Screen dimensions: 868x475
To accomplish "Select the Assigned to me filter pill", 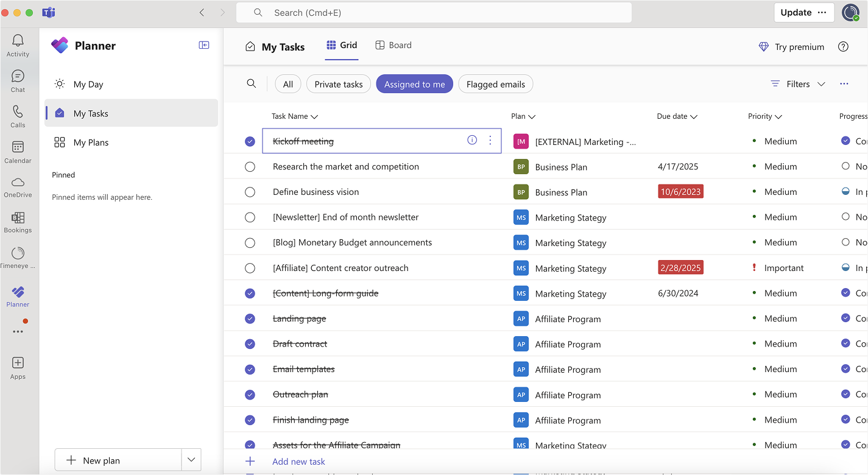I will [414, 83].
